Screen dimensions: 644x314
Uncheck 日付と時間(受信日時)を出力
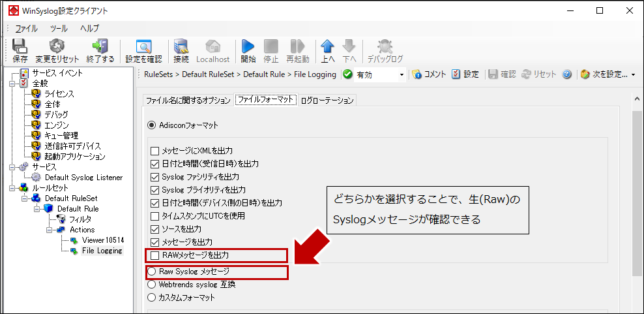[154, 165]
